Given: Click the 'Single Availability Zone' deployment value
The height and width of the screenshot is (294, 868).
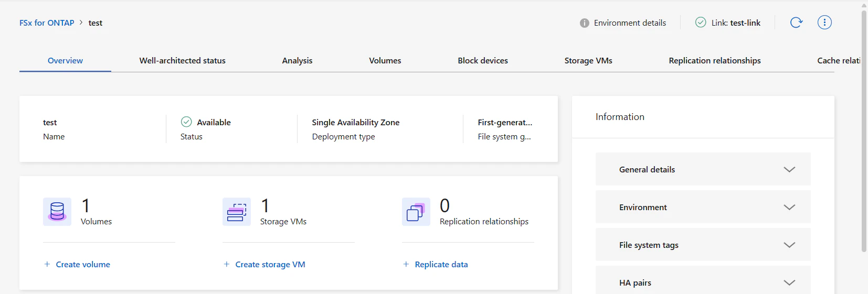Looking at the screenshot, I should coord(356,122).
